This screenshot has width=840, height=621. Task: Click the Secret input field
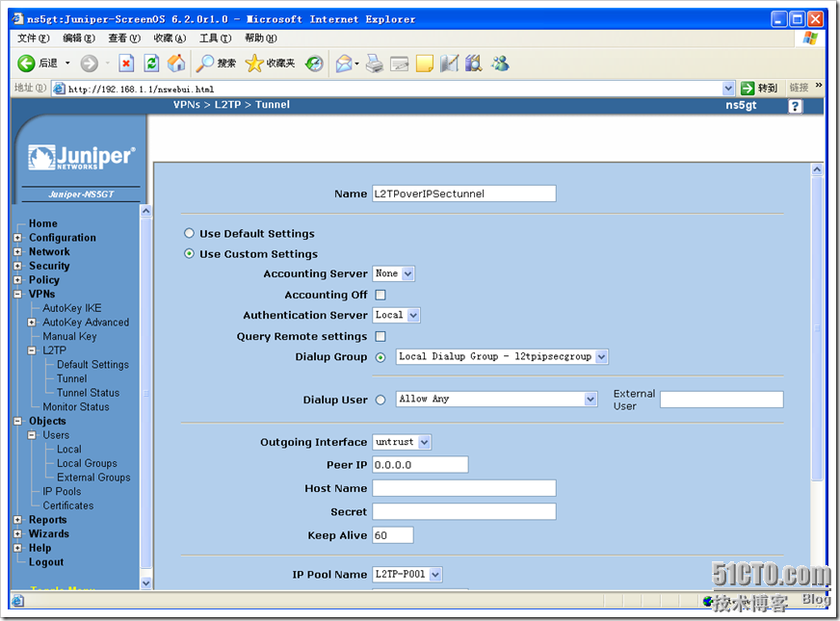coord(464,512)
